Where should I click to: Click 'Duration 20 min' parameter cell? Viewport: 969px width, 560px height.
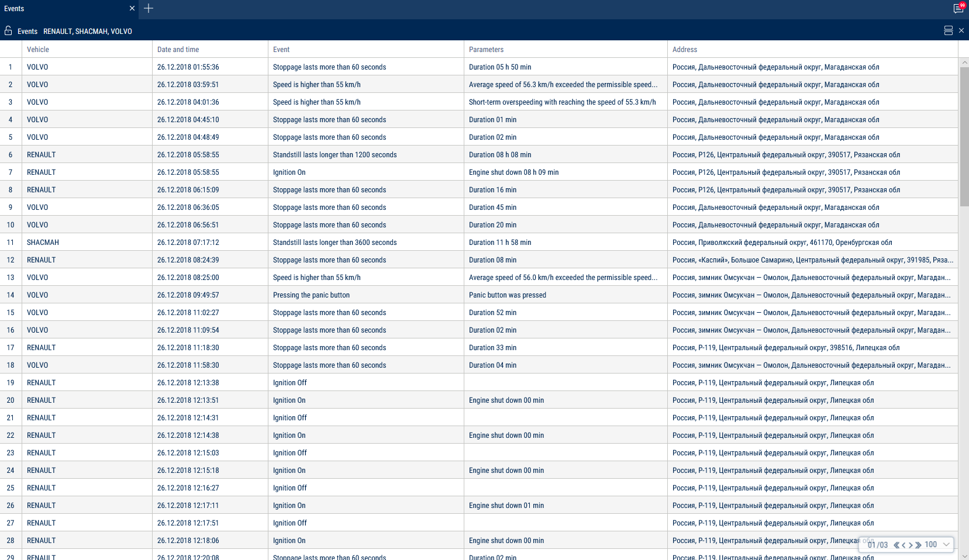tap(565, 224)
